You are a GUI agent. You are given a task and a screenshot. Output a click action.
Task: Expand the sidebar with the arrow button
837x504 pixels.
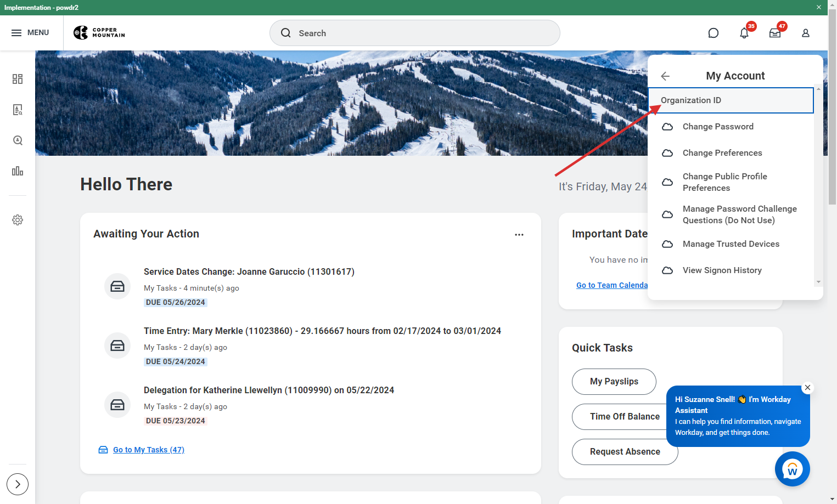coord(18,484)
